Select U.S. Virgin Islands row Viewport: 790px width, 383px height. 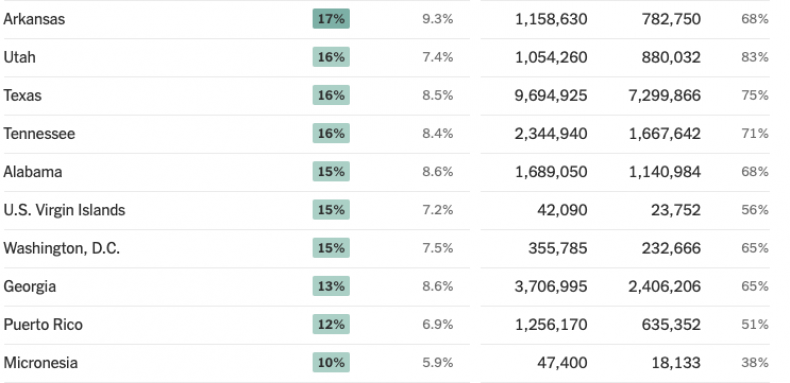pyautogui.click(x=386, y=210)
